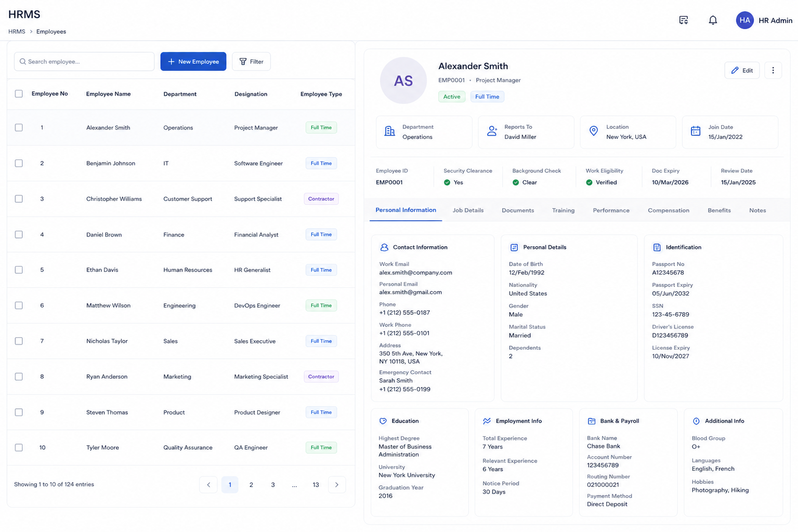The width and height of the screenshot is (798, 532).
Task: Click the Bank & Payroll icon
Action: 592,421
